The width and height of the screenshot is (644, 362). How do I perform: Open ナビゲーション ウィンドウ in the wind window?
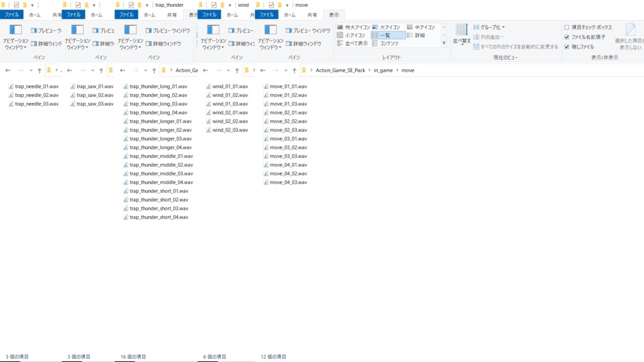click(x=213, y=37)
